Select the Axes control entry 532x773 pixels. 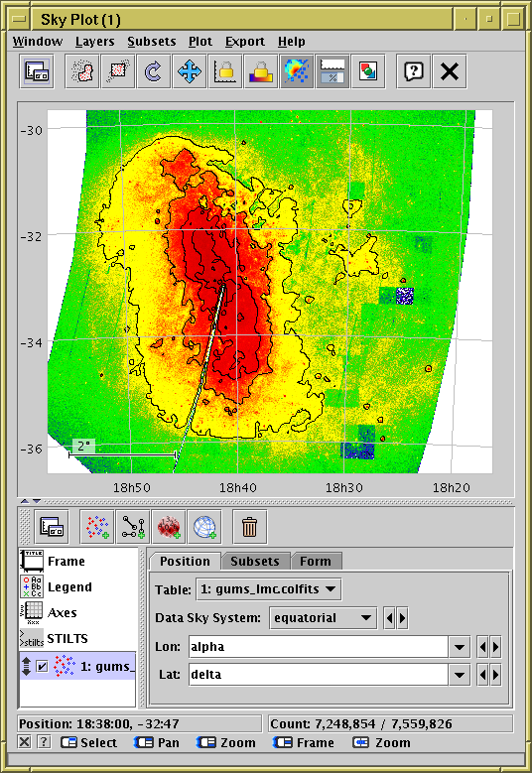77,612
